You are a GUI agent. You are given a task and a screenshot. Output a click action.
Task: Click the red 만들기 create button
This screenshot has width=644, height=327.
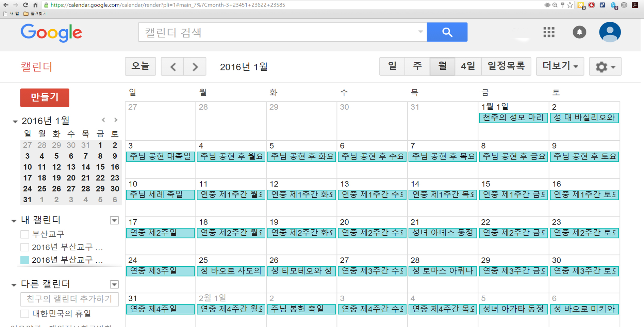pos(45,98)
